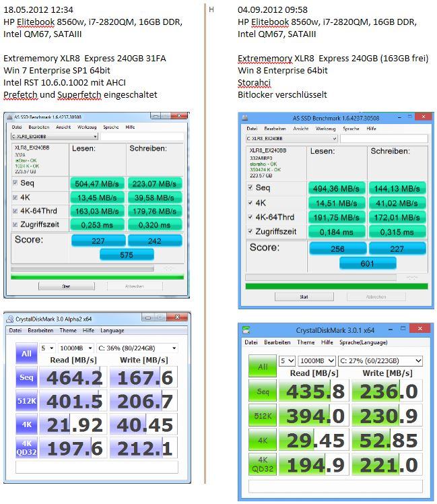The width and height of the screenshot is (437, 504).
Task: Open Bearbeiten menu in green CrystalDiskMark
Action: pos(277,342)
